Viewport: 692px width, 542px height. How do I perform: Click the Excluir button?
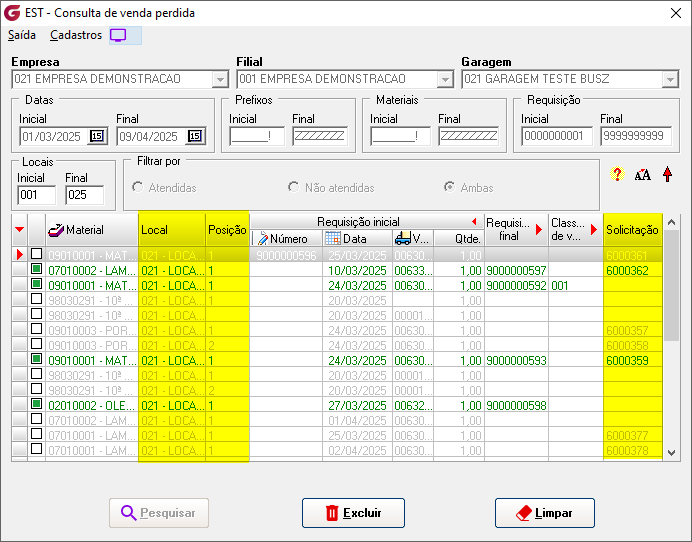click(353, 513)
